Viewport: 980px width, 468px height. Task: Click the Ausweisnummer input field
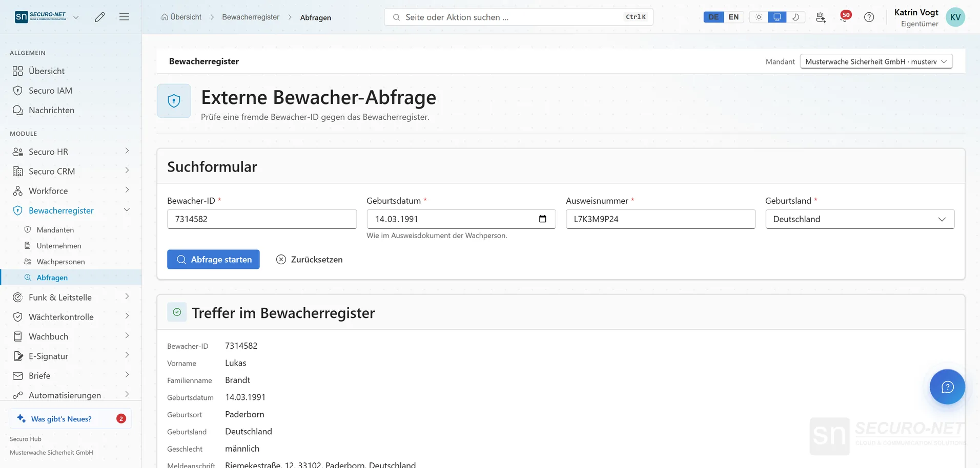[661, 219]
